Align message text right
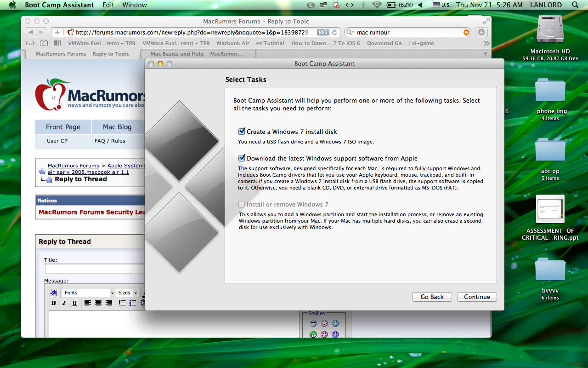588x368 pixels. click(109, 303)
